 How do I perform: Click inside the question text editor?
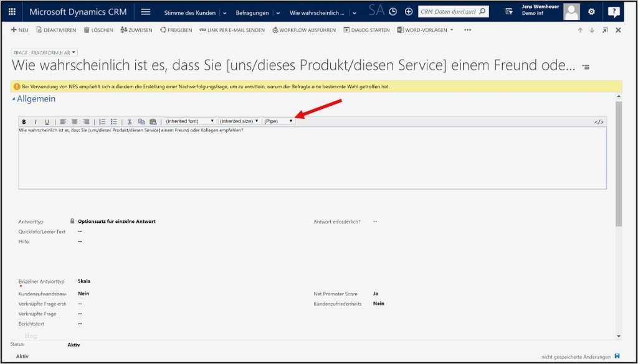click(313, 157)
